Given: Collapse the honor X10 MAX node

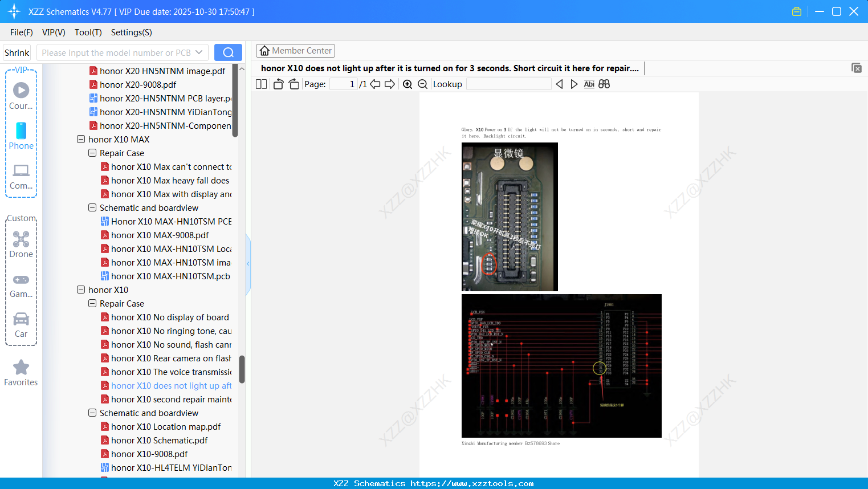Looking at the screenshot, I should pos(81,139).
